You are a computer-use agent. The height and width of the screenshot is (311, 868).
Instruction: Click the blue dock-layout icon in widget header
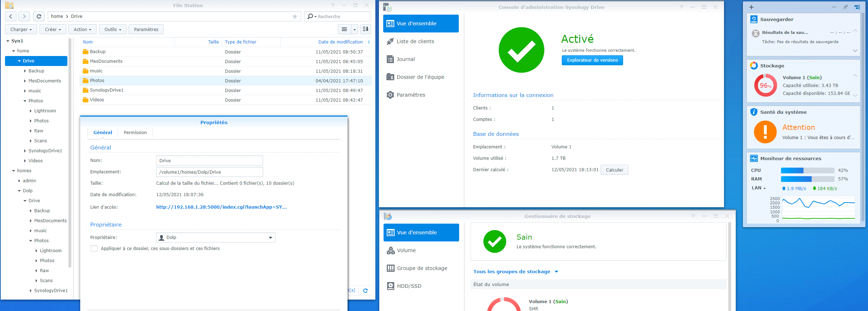pyautogui.click(x=857, y=7)
